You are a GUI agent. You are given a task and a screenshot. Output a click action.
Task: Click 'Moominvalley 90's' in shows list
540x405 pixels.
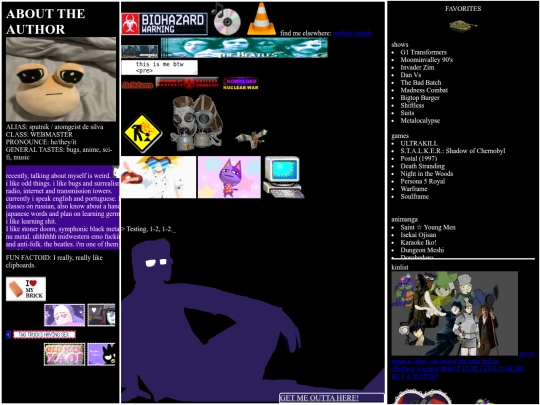pos(426,60)
